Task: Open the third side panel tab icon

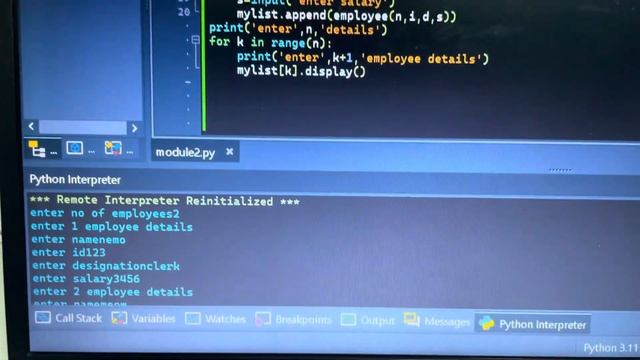Action: tap(113, 148)
